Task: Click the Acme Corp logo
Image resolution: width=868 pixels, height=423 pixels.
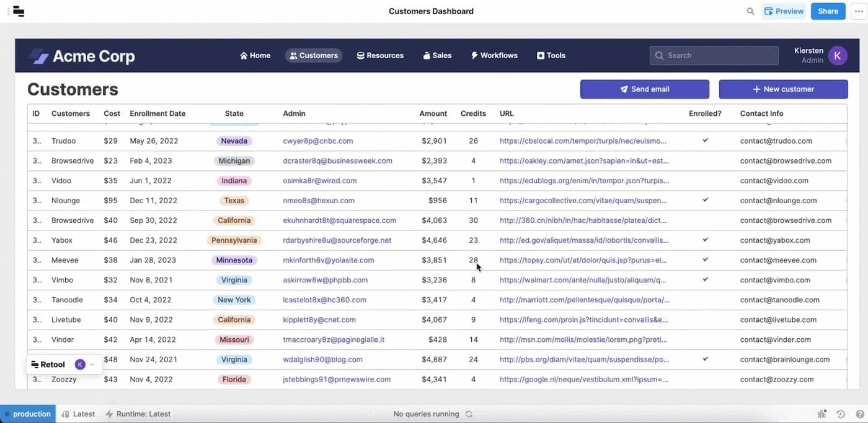Action: click(81, 56)
